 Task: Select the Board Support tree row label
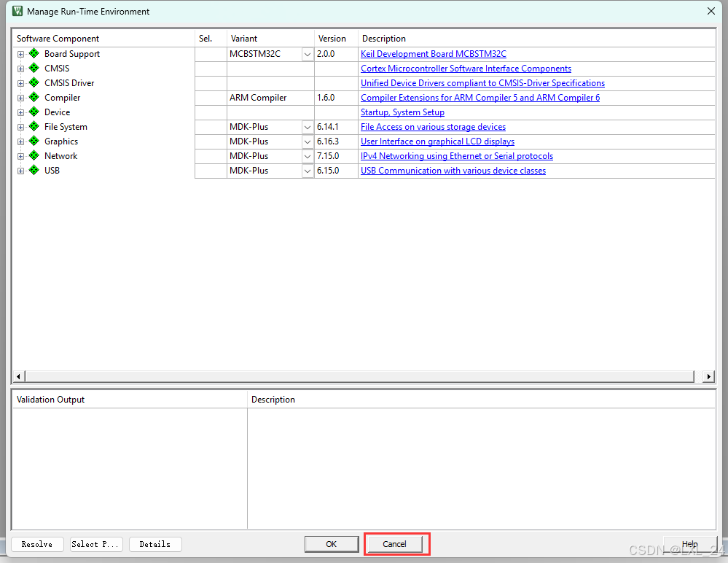[72, 54]
